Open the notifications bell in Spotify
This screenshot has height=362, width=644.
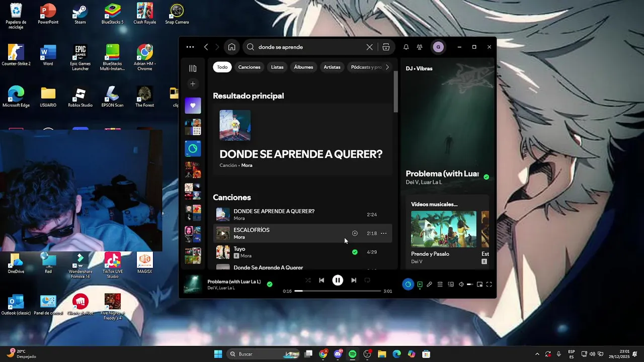tap(406, 47)
